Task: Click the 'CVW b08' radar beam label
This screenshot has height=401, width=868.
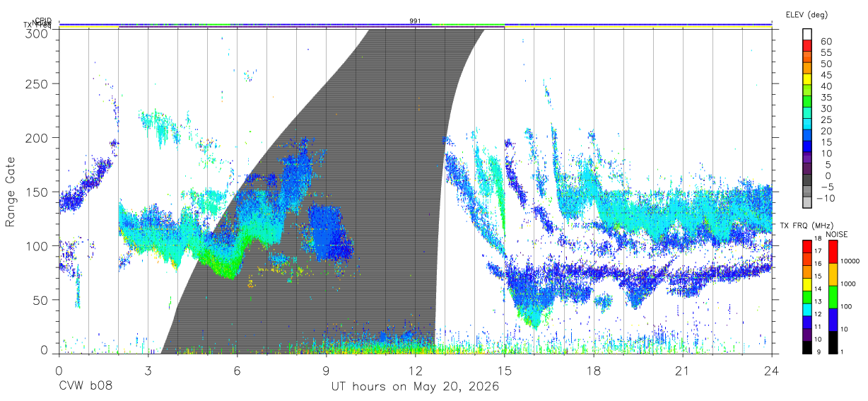Action: 86,386
